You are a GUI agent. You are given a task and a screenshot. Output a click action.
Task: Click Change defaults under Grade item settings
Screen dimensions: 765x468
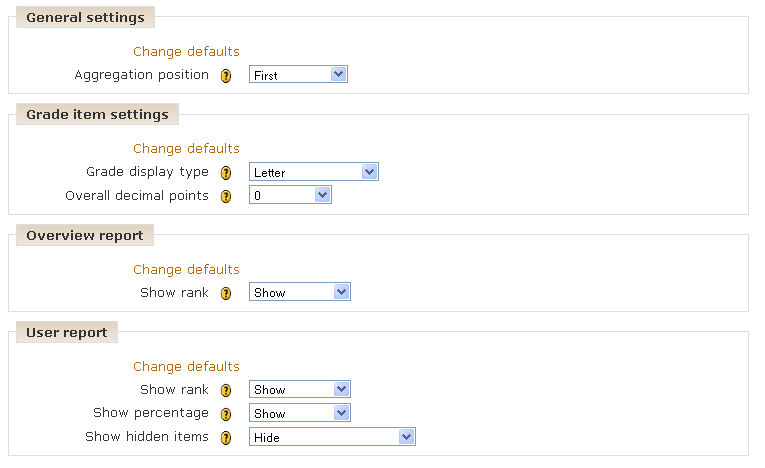pos(186,149)
